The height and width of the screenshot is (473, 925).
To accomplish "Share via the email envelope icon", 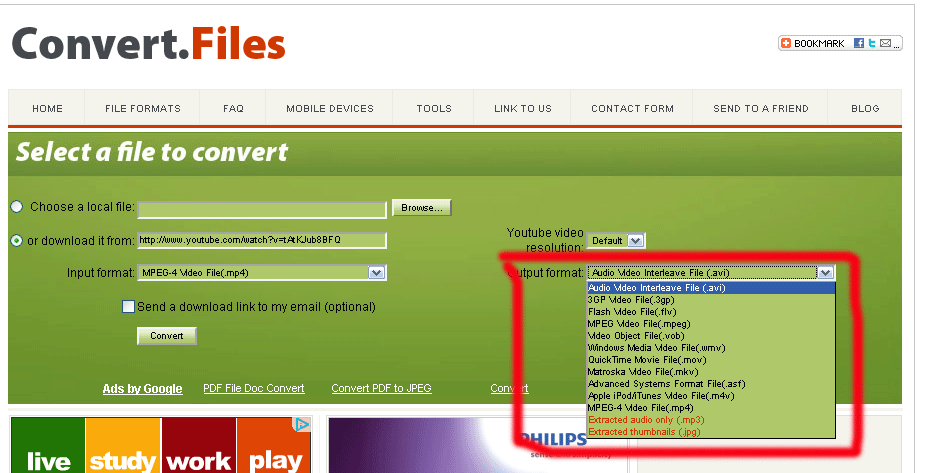I will click(885, 43).
